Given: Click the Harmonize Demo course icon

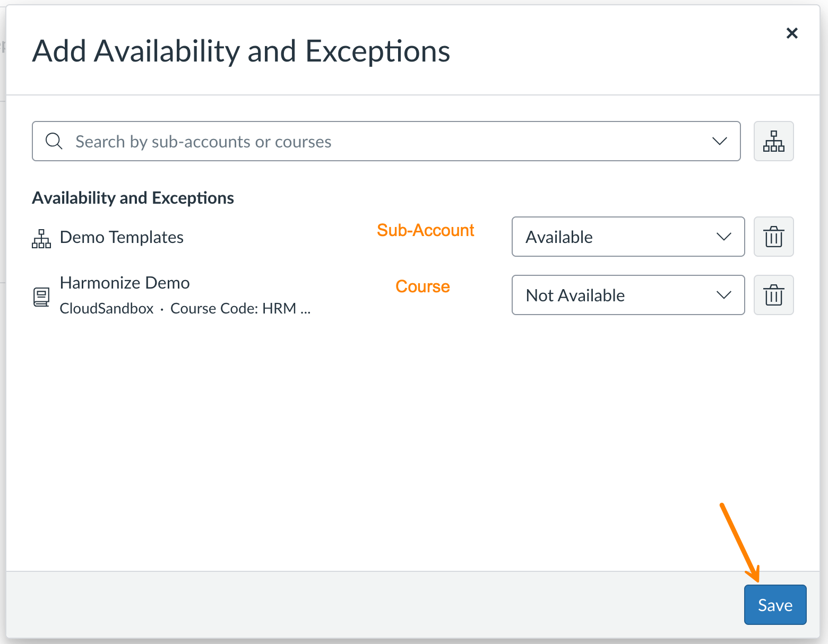Looking at the screenshot, I should pyautogui.click(x=41, y=297).
